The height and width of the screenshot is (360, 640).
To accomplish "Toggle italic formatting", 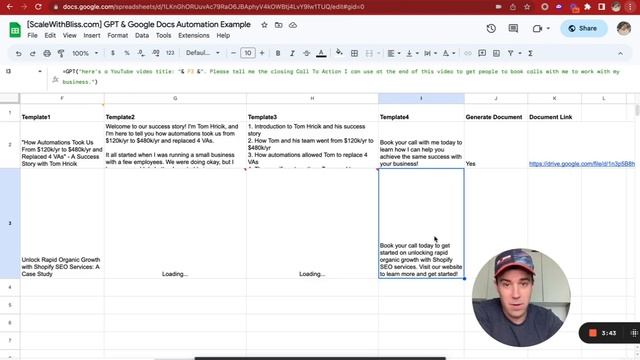I will (x=292, y=53).
